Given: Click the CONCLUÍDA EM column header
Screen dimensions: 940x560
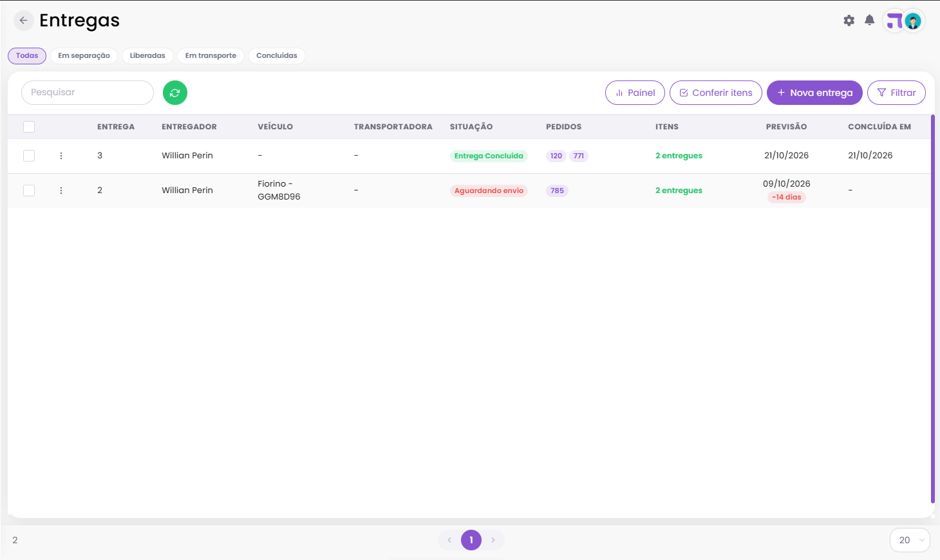Looking at the screenshot, I should pos(879,127).
